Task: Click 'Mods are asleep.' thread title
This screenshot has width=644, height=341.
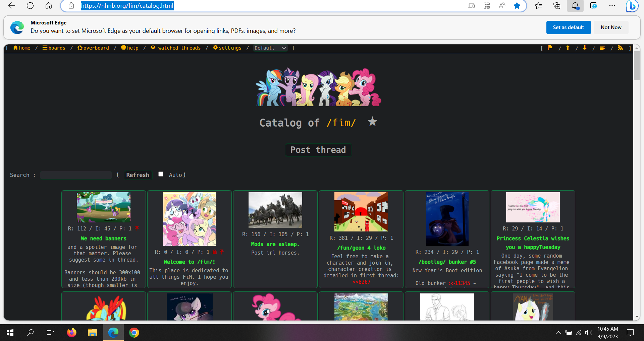Action: click(275, 244)
